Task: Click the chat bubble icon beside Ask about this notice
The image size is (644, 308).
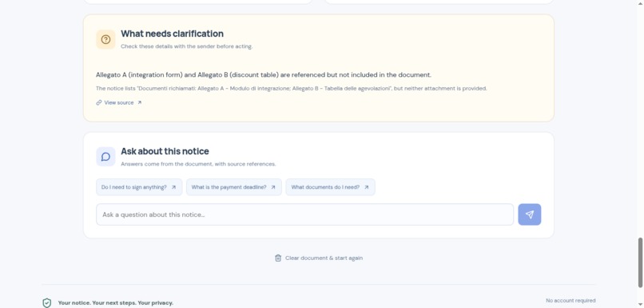Action: tap(105, 157)
